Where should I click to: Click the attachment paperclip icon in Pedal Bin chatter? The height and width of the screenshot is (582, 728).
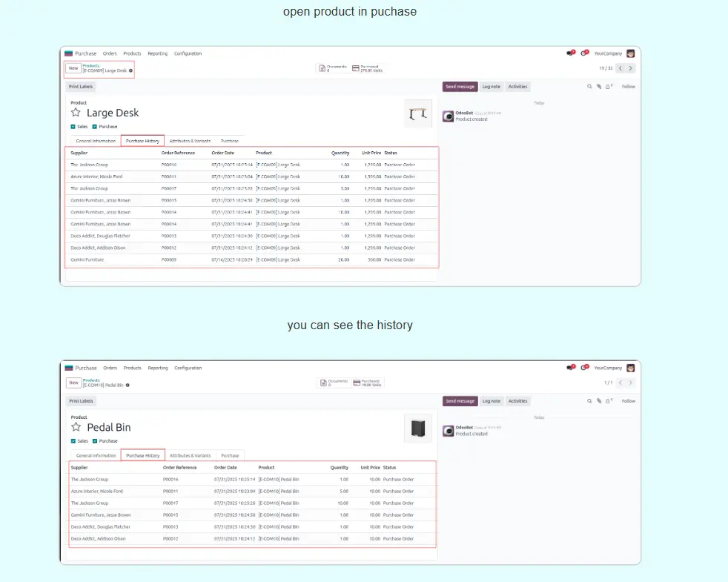[599, 401]
